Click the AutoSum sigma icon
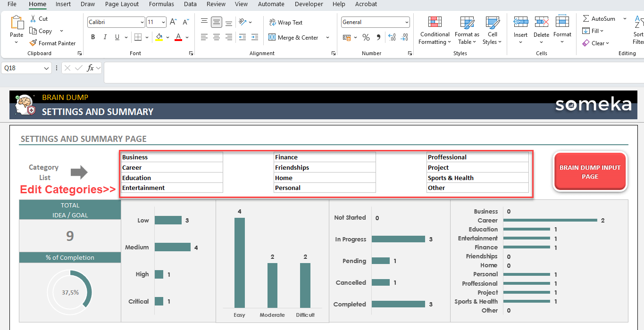The width and height of the screenshot is (644, 330). (x=586, y=18)
